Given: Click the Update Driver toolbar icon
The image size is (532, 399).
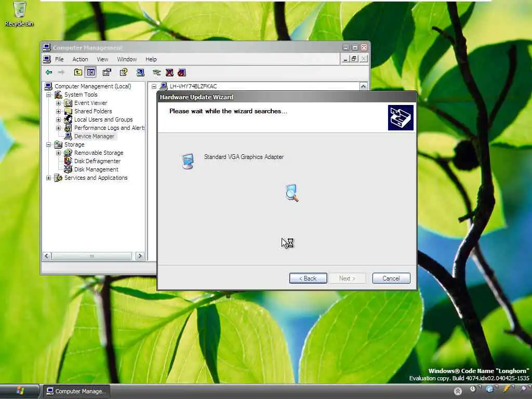Looking at the screenshot, I should 156,72.
